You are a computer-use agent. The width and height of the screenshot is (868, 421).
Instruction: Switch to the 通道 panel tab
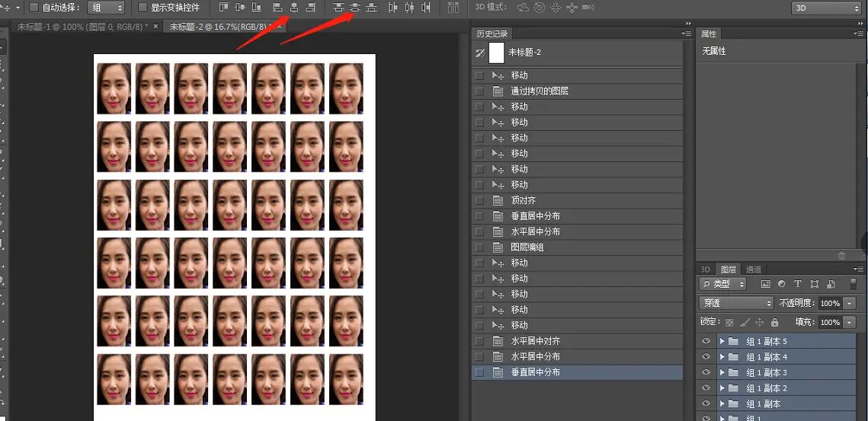pyautogui.click(x=754, y=270)
